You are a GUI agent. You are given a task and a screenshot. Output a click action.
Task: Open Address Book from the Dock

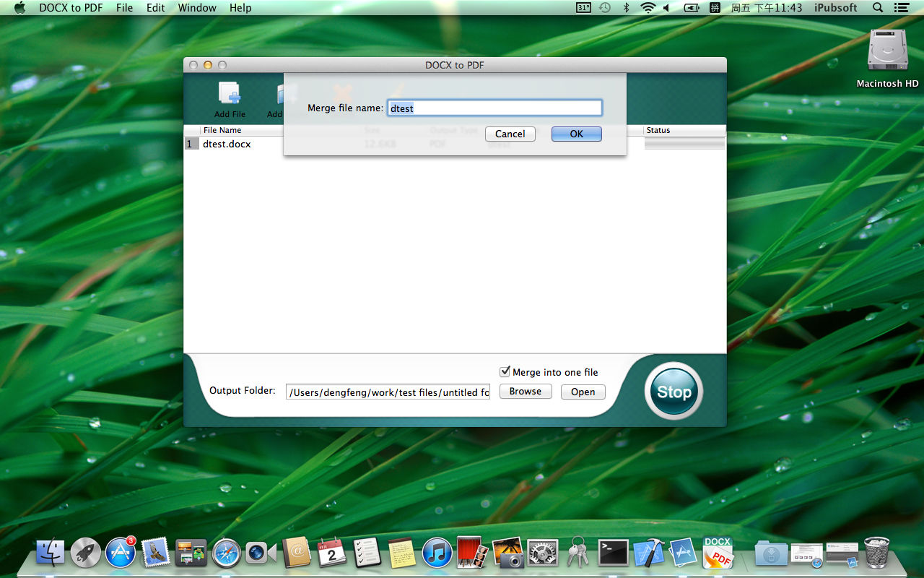pos(297,553)
